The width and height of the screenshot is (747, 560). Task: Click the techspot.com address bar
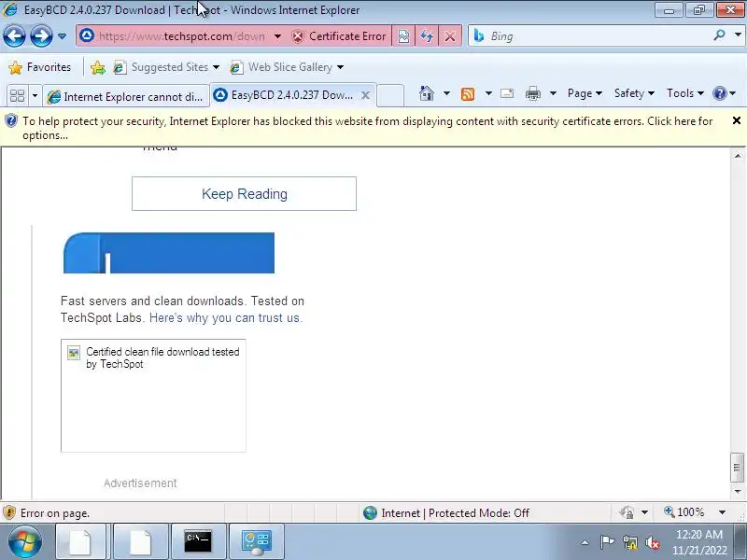(181, 36)
